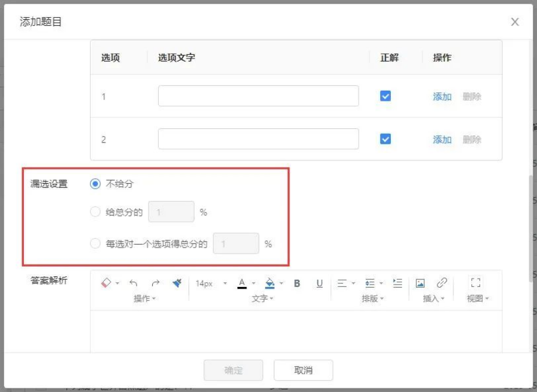Open the background color dropdown arrow
The image size is (537, 392).
pos(282,283)
